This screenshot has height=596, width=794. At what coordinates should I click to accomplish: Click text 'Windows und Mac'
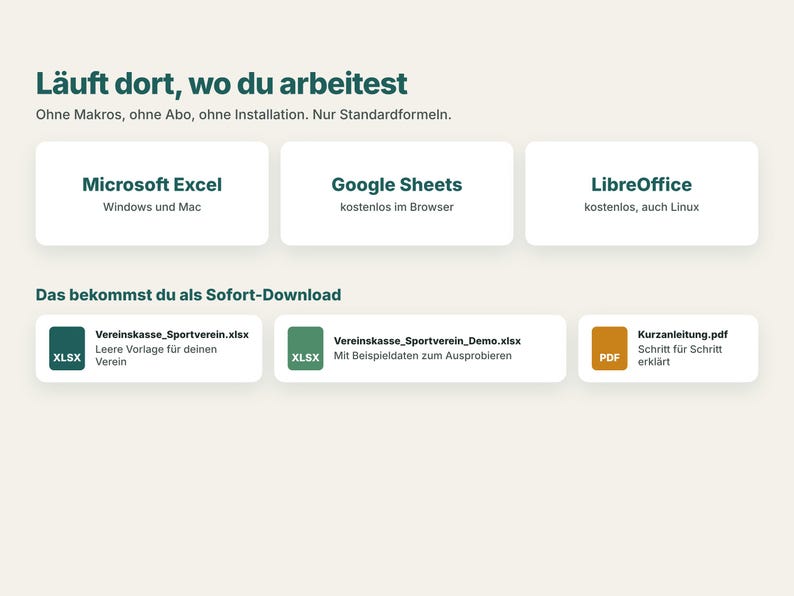click(152, 207)
